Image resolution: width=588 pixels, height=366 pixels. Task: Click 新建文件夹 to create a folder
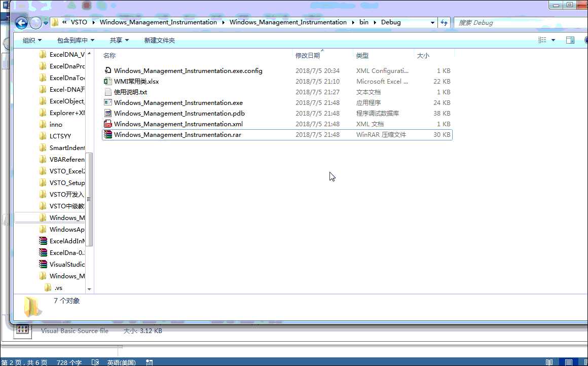click(159, 40)
